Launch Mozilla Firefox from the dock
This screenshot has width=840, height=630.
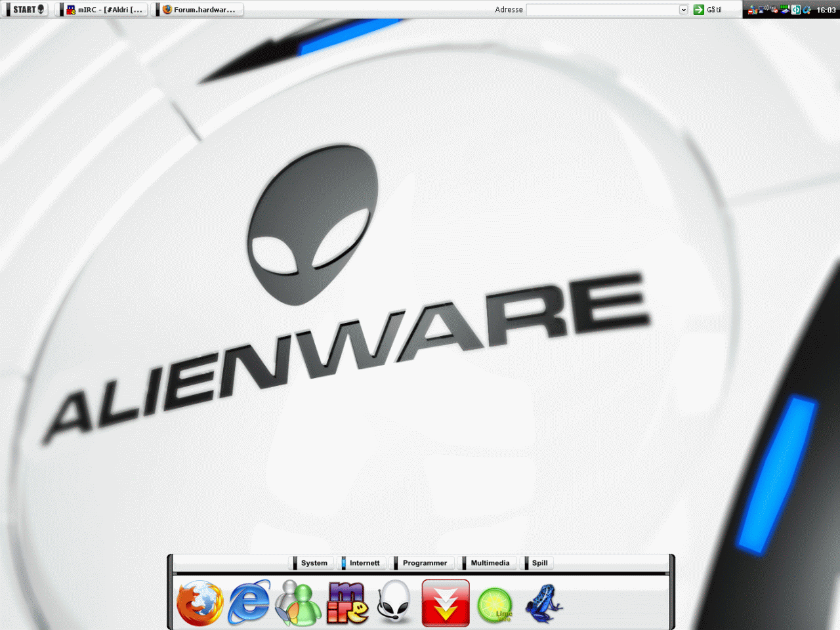pos(200,603)
